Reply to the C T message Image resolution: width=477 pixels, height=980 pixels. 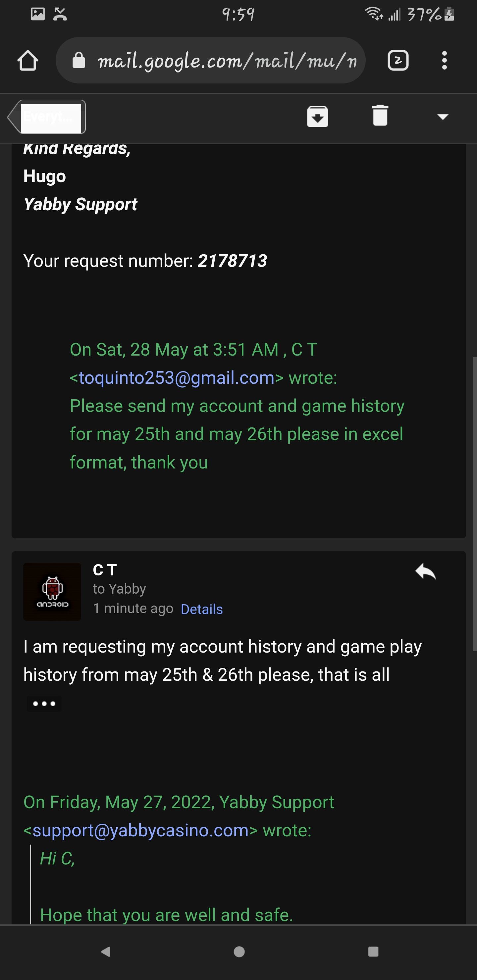[425, 571]
